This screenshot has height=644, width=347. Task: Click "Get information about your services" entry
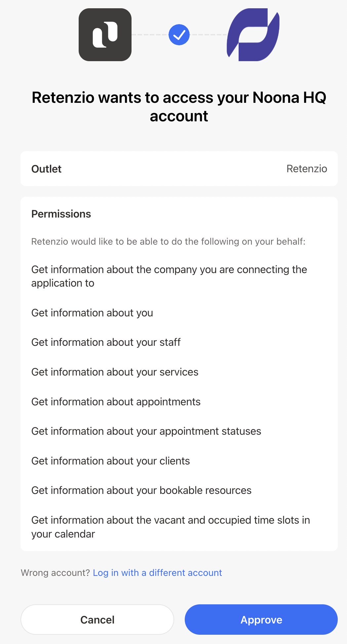(x=115, y=372)
